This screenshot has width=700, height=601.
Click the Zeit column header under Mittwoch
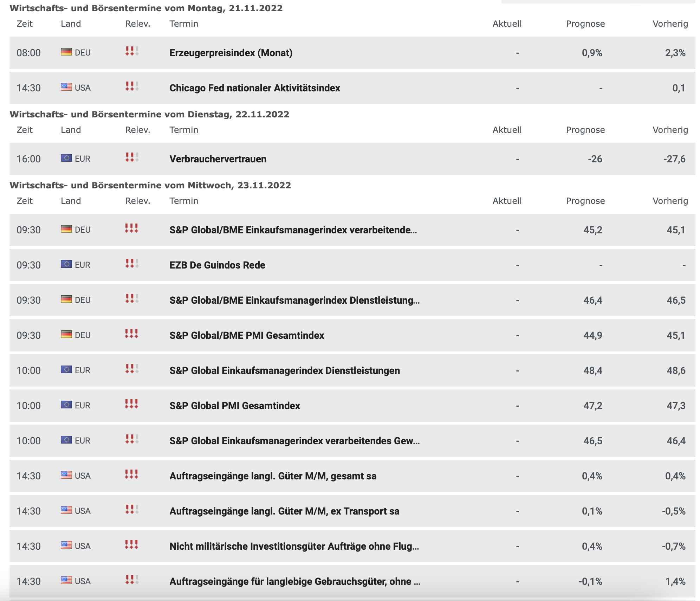(x=25, y=201)
